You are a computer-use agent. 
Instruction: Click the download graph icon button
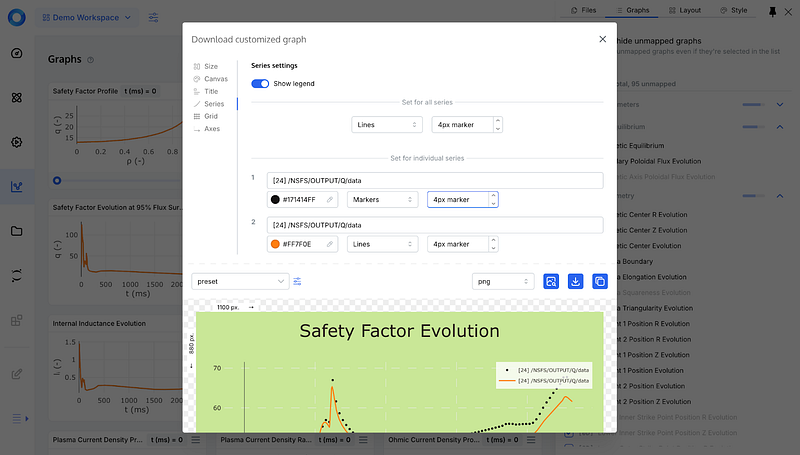point(576,282)
